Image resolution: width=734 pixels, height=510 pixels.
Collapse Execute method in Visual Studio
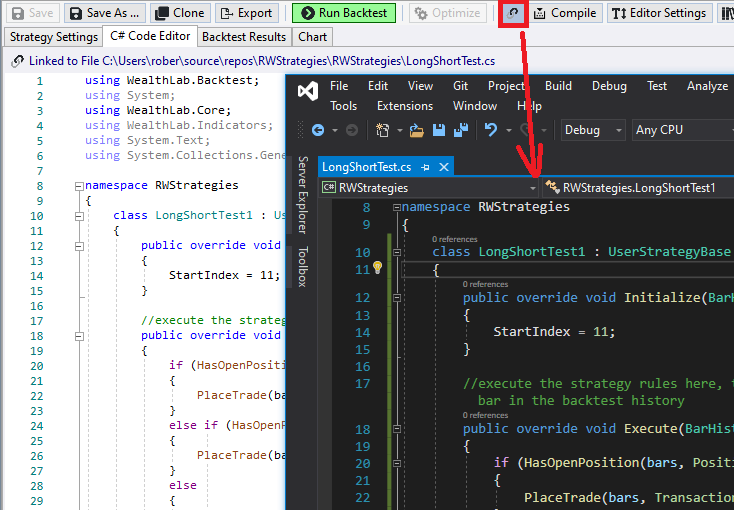coord(397,429)
